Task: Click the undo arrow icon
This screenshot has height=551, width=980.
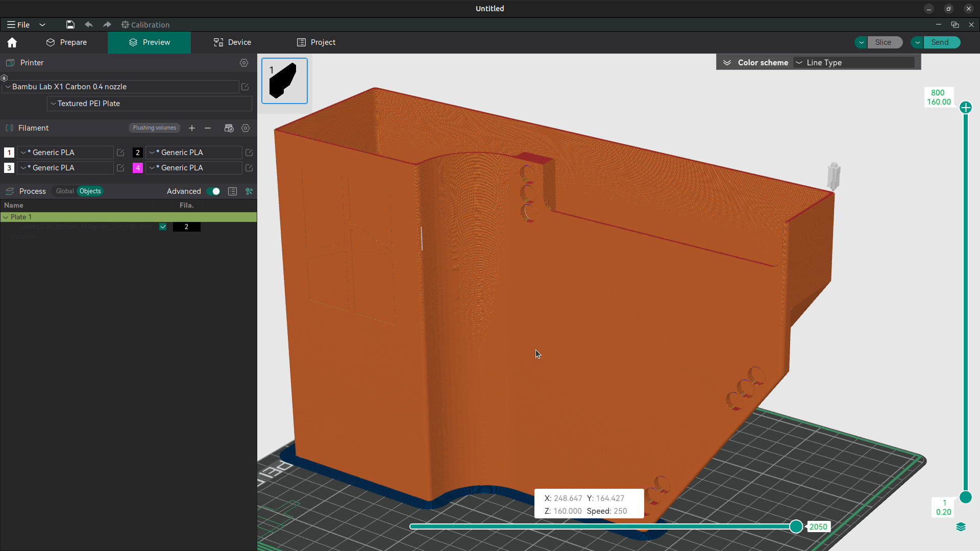Action: point(89,24)
